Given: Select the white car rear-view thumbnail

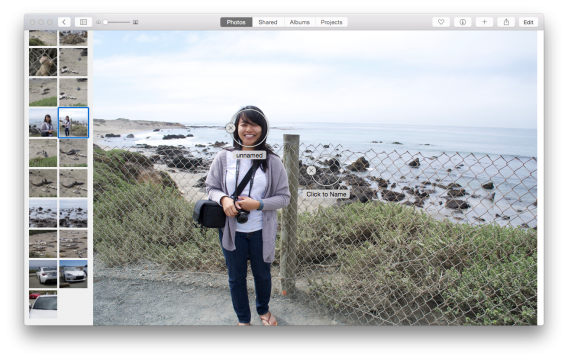Looking at the screenshot, I should click(43, 274).
